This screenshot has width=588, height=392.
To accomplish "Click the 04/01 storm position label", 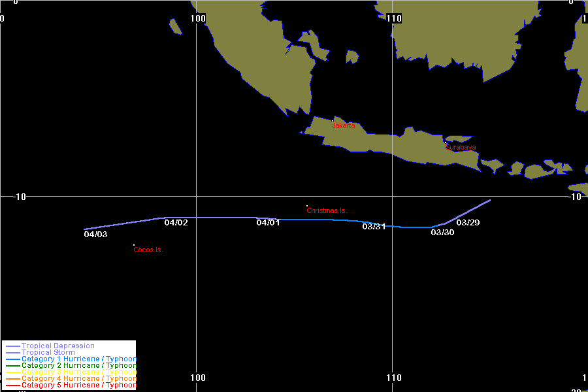I will coord(268,223).
